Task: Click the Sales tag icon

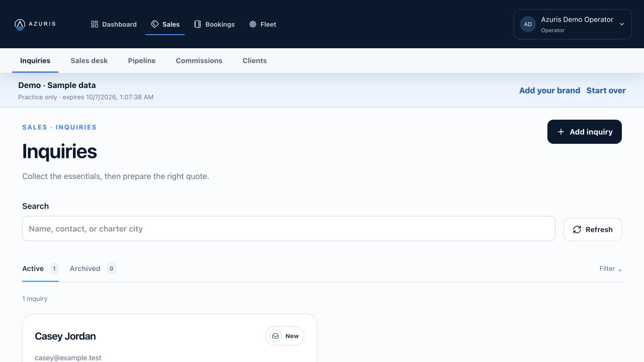Action: [x=155, y=24]
